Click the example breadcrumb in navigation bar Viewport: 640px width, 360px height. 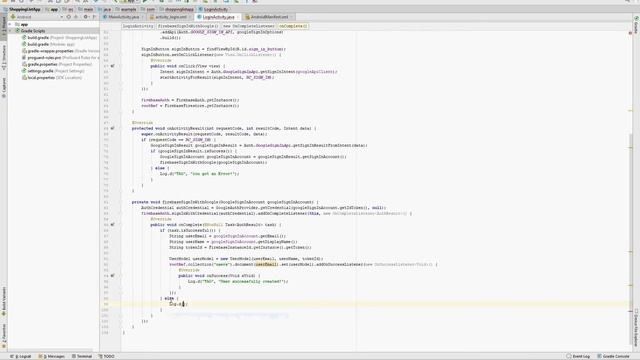(126, 9)
